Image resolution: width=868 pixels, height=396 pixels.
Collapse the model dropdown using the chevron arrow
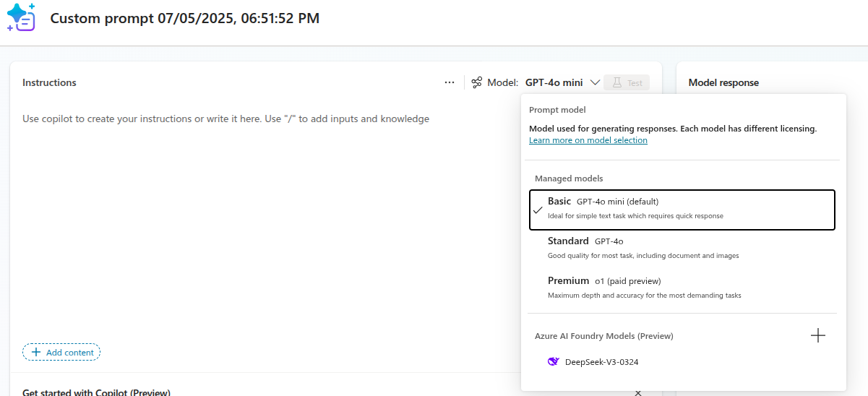click(595, 82)
